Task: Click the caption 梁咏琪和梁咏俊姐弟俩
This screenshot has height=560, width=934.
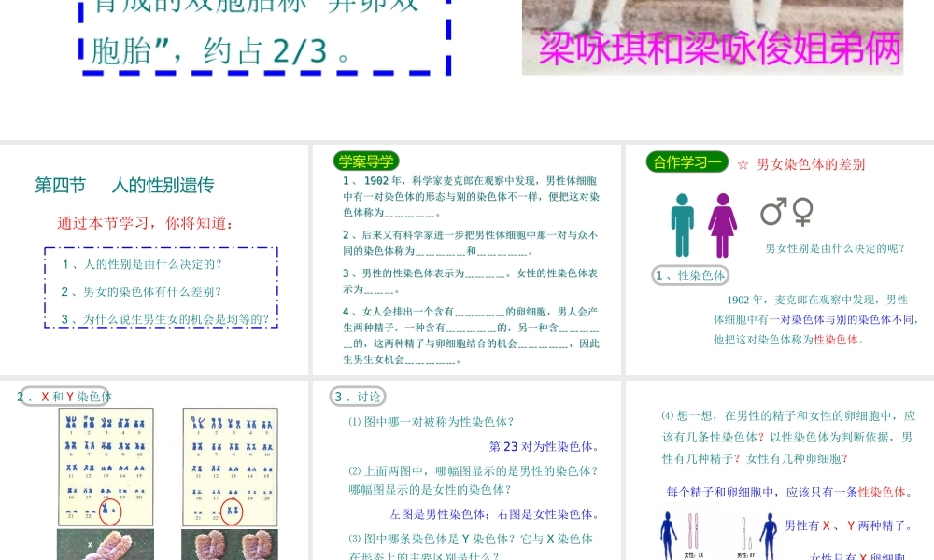Action: [x=719, y=49]
